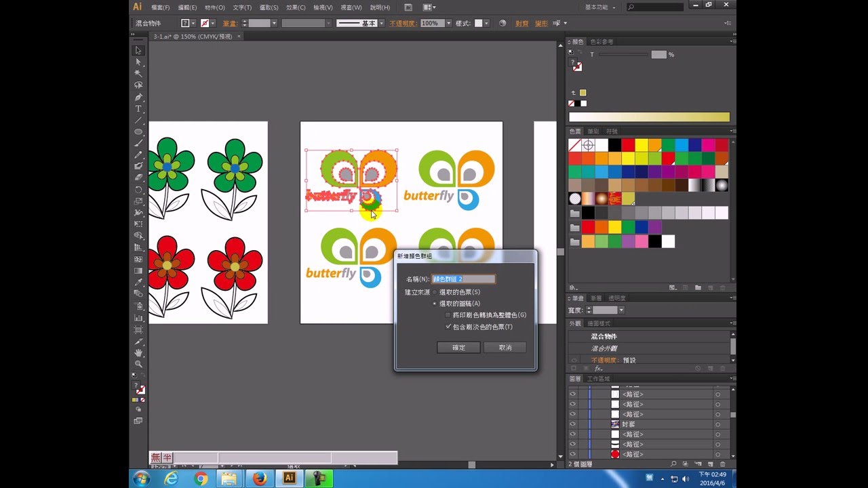The image size is (868, 488).
Task: Open Internet Explorer from the taskbar
Action: pyautogui.click(x=172, y=479)
